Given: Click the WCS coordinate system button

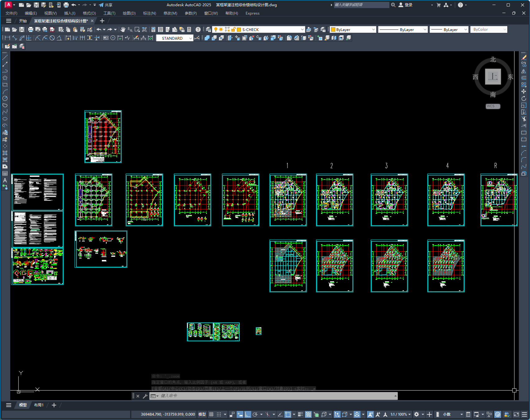Looking at the screenshot, I should click(x=493, y=106).
